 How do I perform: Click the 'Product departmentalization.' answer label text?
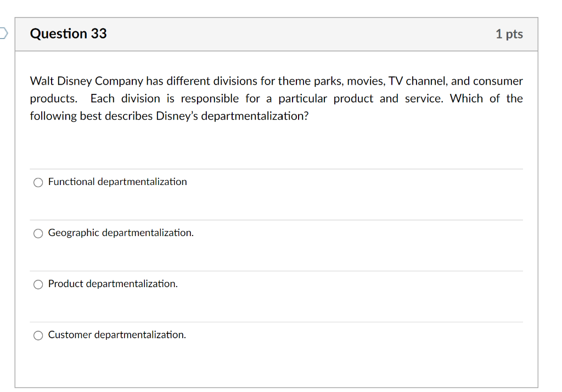[113, 284]
